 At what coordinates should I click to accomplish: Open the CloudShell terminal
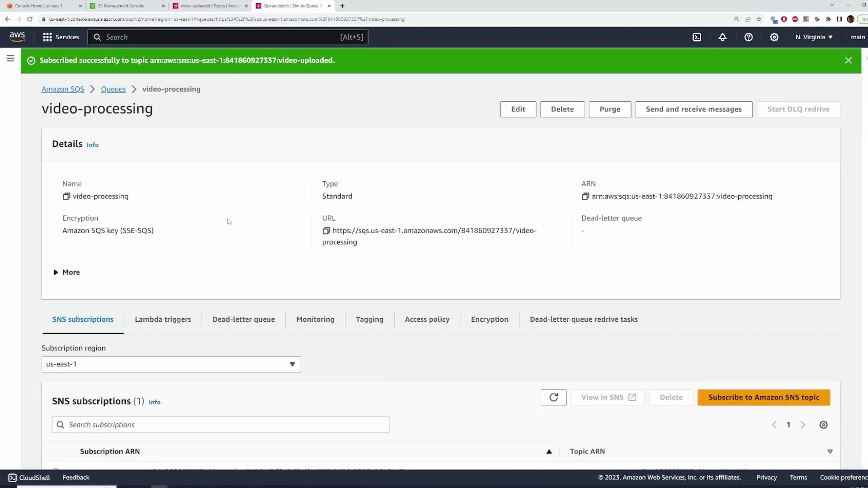pos(29,477)
